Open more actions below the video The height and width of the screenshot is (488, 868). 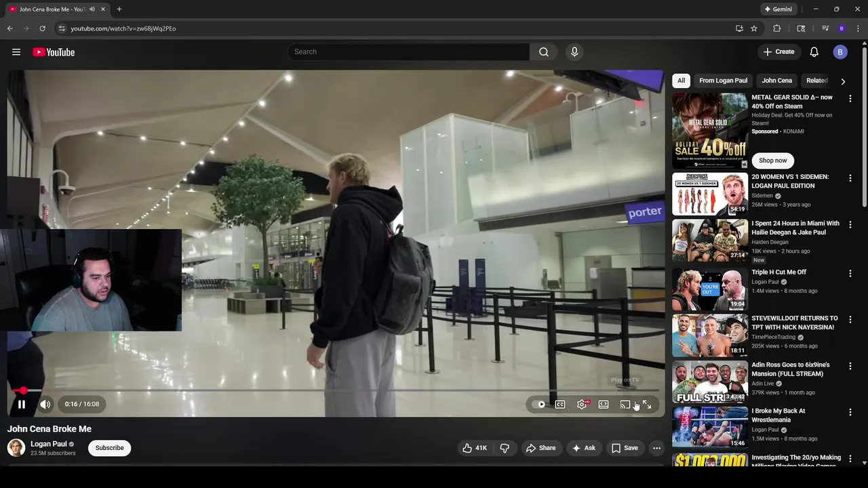pos(656,448)
